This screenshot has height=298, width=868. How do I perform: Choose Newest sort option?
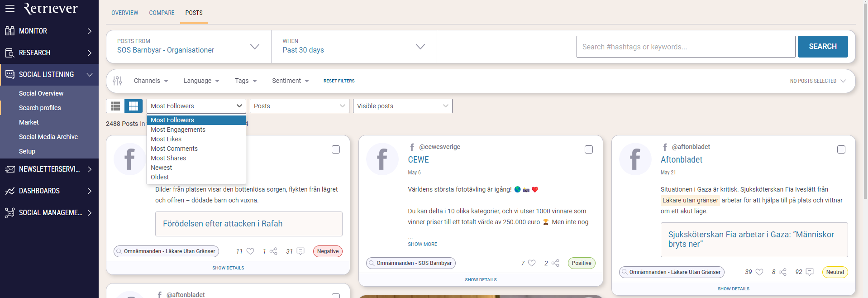196,168
